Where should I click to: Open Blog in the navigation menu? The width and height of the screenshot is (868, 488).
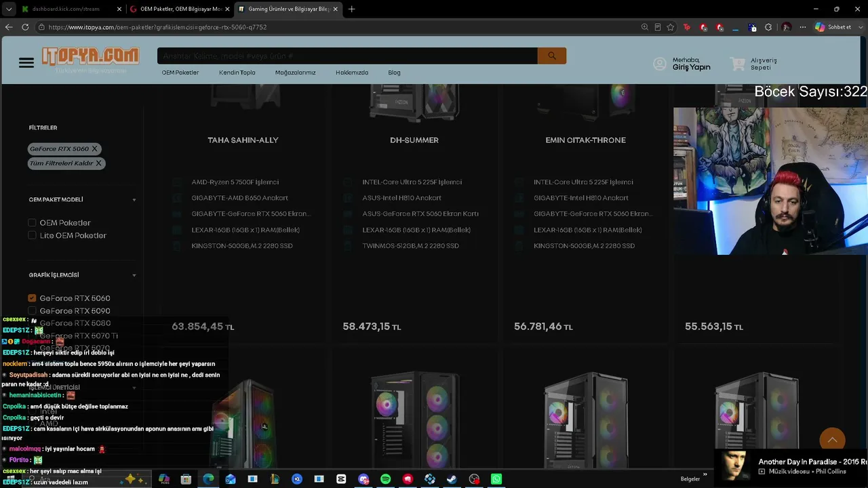point(394,73)
